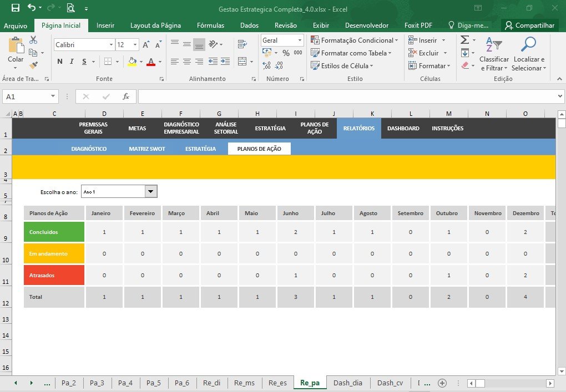This screenshot has width=566, height=392.
Task: Click the Format Painter brush icon
Action: 33,65
